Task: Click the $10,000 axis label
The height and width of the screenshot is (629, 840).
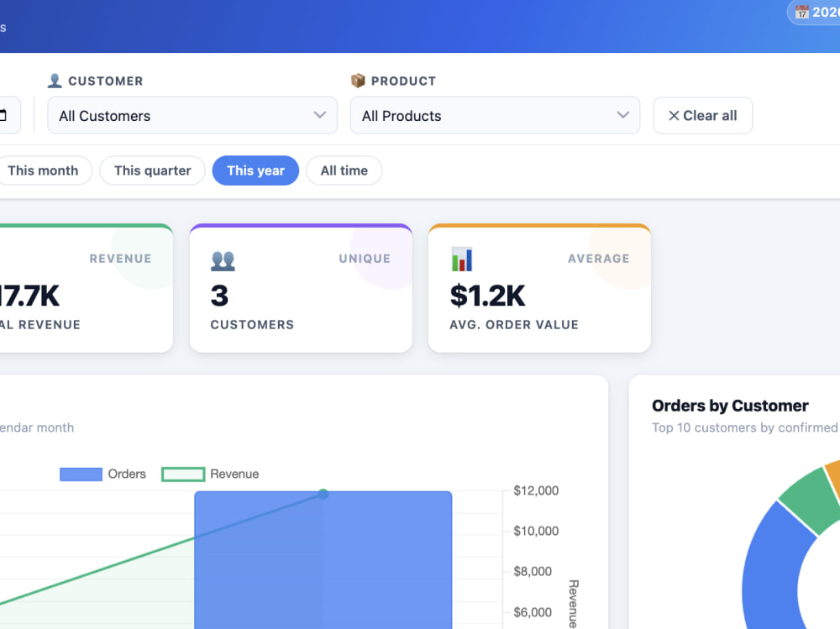Action: (536, 531)
